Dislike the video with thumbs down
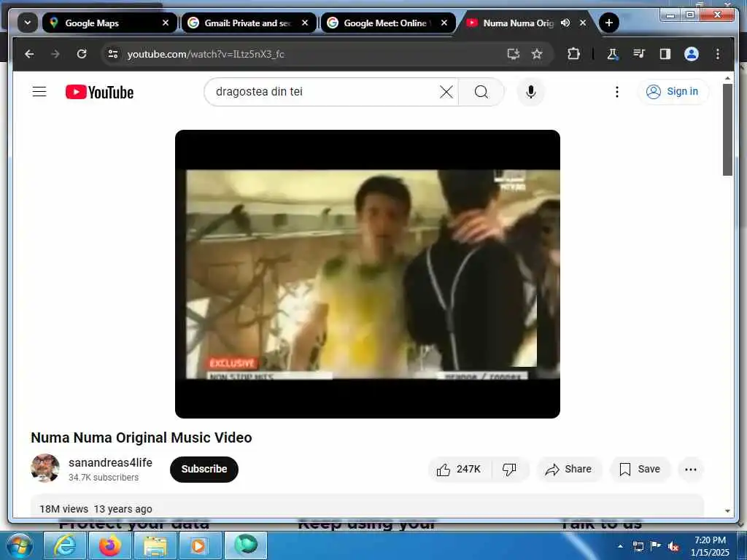This screenshot has width=747, height=560. (509, 469)
